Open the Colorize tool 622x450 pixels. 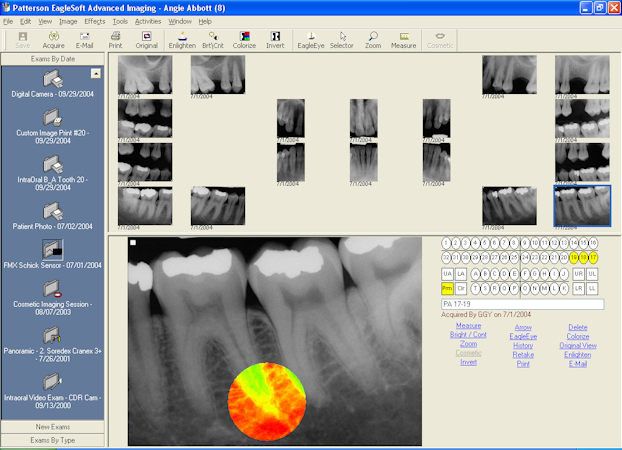(x=244, y=40)
